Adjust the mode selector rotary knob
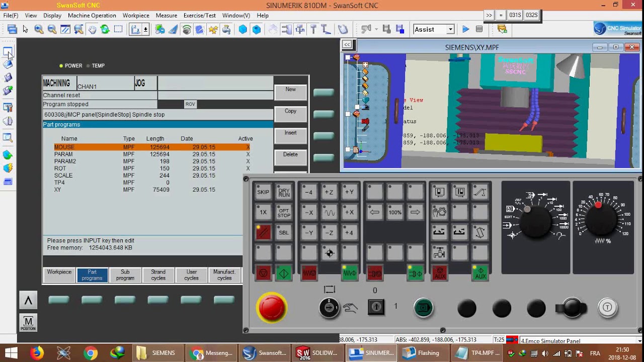The height and width of the screenshot is (362, 644). pos(535,221)
